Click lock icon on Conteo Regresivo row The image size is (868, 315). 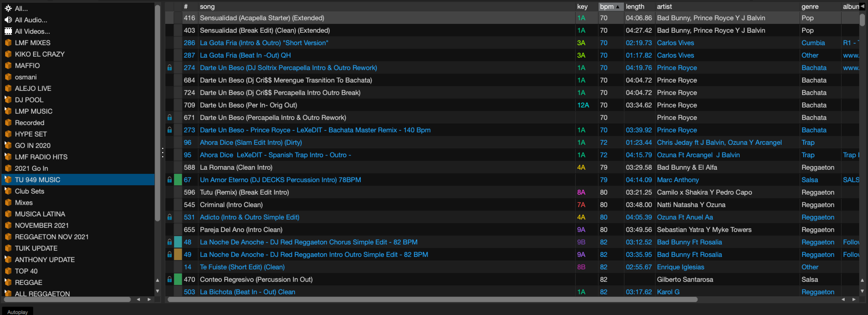(x=169, y=279)
